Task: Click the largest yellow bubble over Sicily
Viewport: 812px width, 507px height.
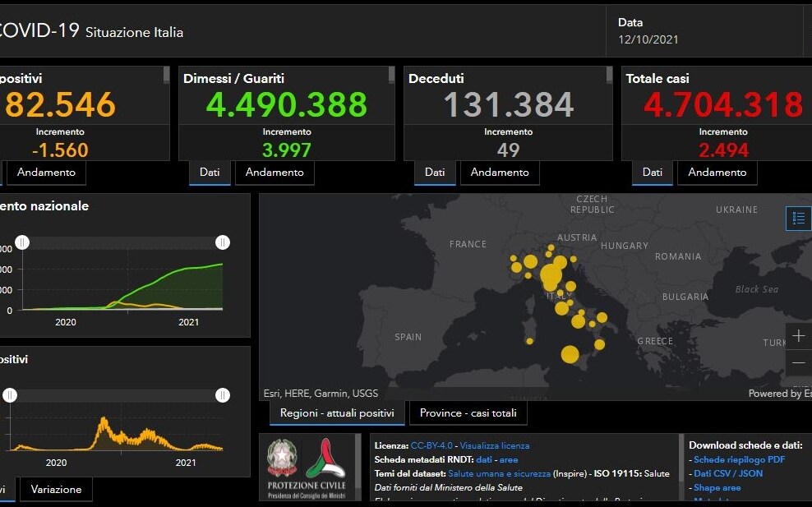Action: [x=570, y=354]
